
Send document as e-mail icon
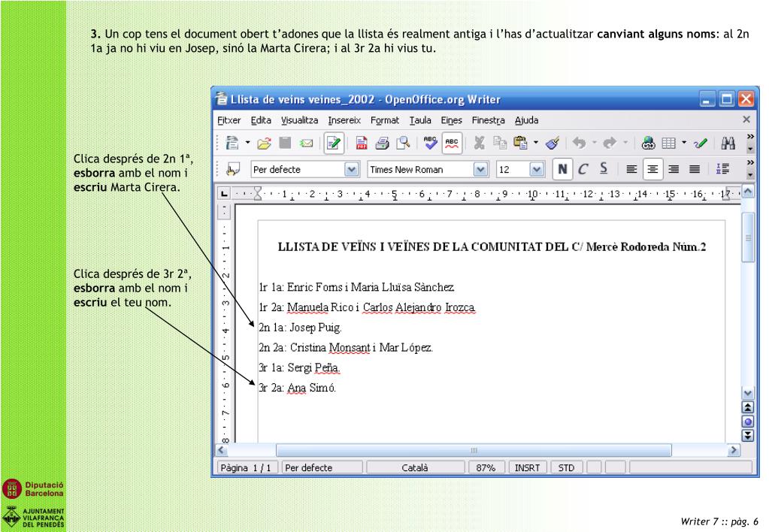[306, 144]
